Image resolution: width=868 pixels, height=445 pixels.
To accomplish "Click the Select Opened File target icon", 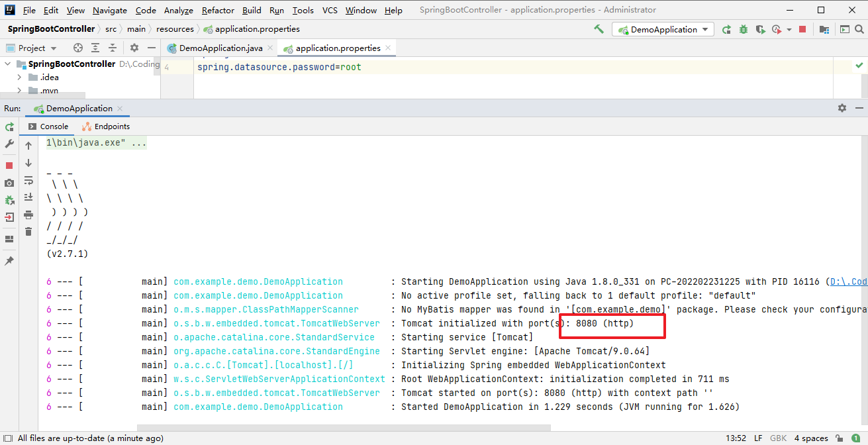I will (x=78, y=48).
